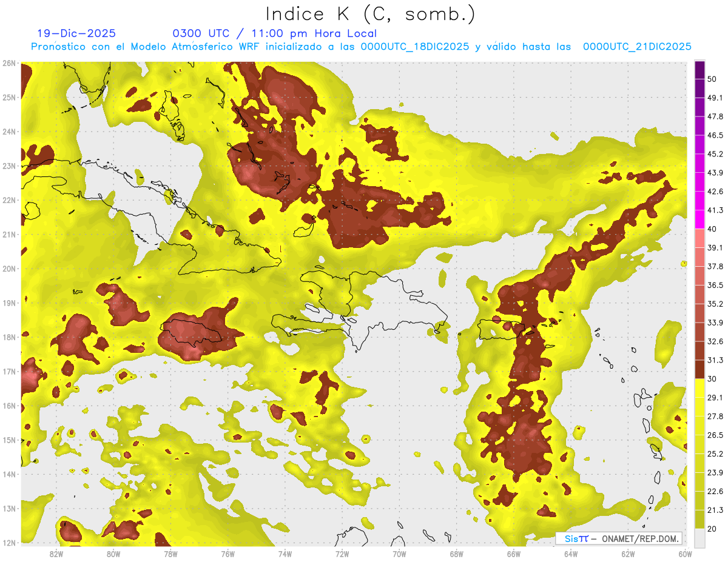This screenshot has height=562, width=728.
Task: Click the "72W" longitude label
Action: click(342, 554)
